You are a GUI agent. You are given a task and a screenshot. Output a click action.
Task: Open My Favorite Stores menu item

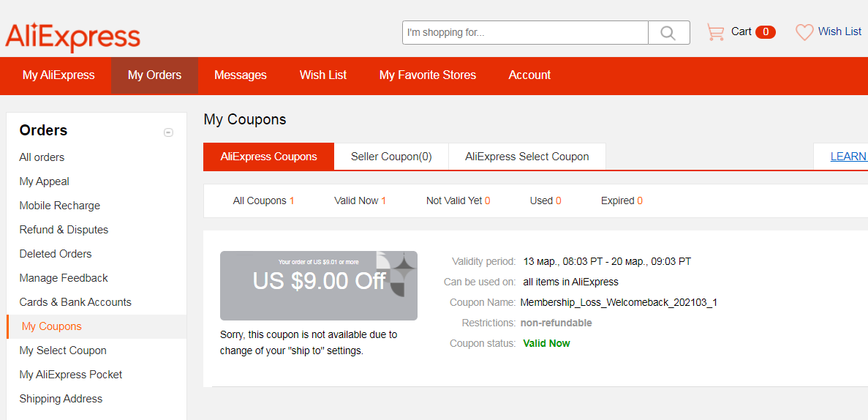(427, 75)
